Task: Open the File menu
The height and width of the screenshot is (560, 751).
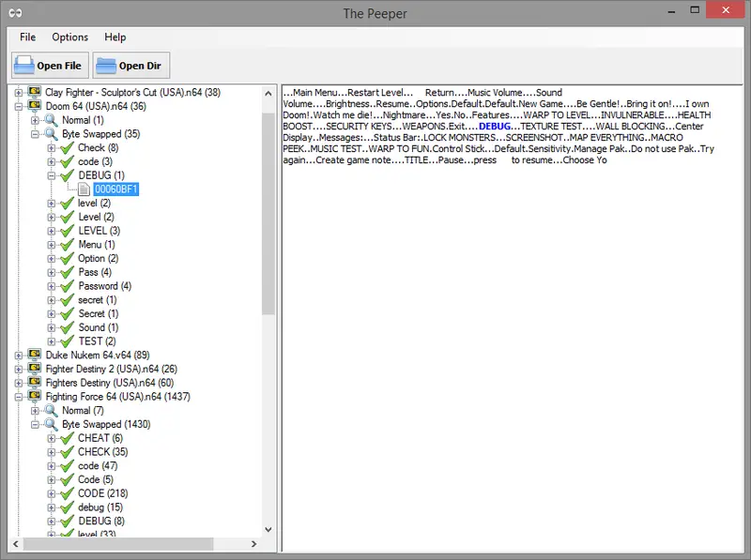Action: pos(27,37)
